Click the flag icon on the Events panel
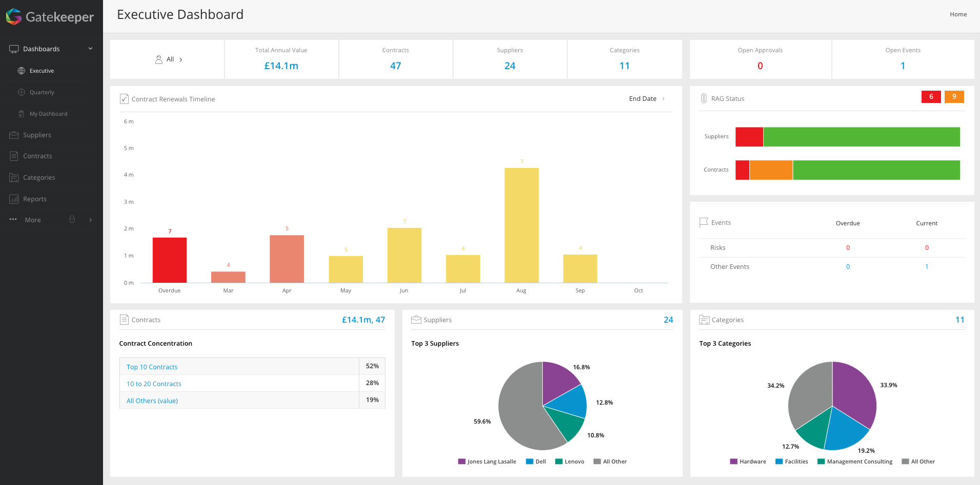This screenshot has height=485, width=980. pyautogui.click(x=704, y=222)
